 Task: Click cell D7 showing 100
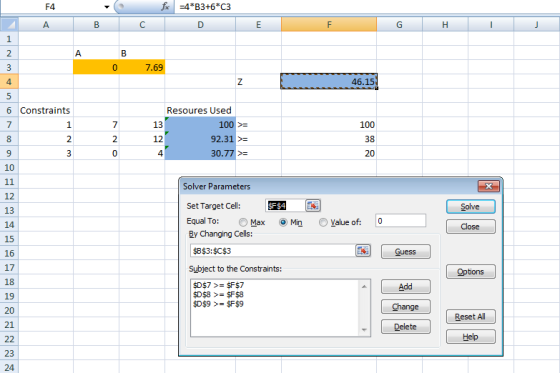[200, 124]
